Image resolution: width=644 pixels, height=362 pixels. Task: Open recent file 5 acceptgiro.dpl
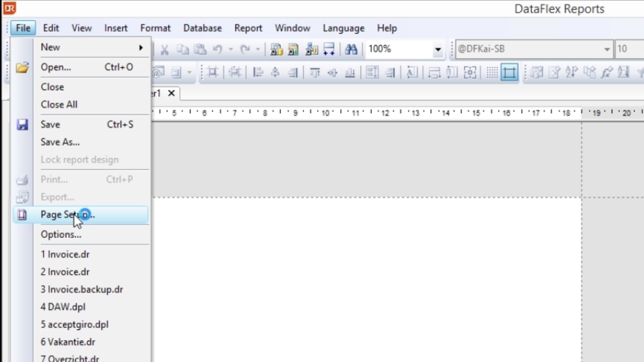[74, 324]
